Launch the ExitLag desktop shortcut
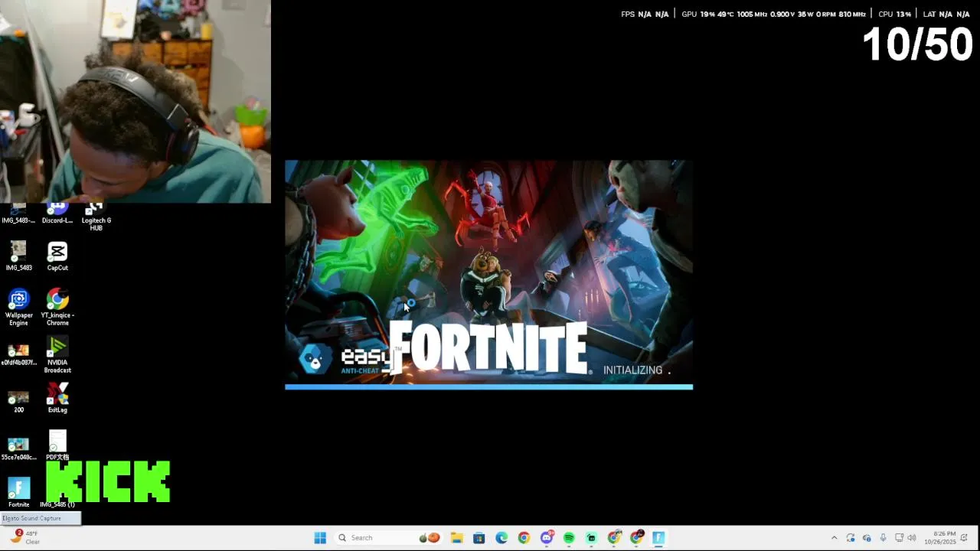The width and height of the screenshot is (980, 551). coord(57,399)
